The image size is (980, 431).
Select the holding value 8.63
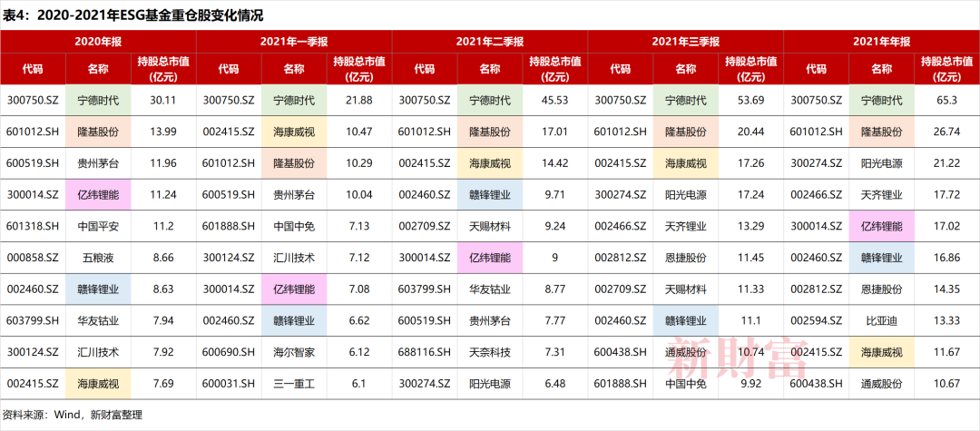(x=163, y=289)
